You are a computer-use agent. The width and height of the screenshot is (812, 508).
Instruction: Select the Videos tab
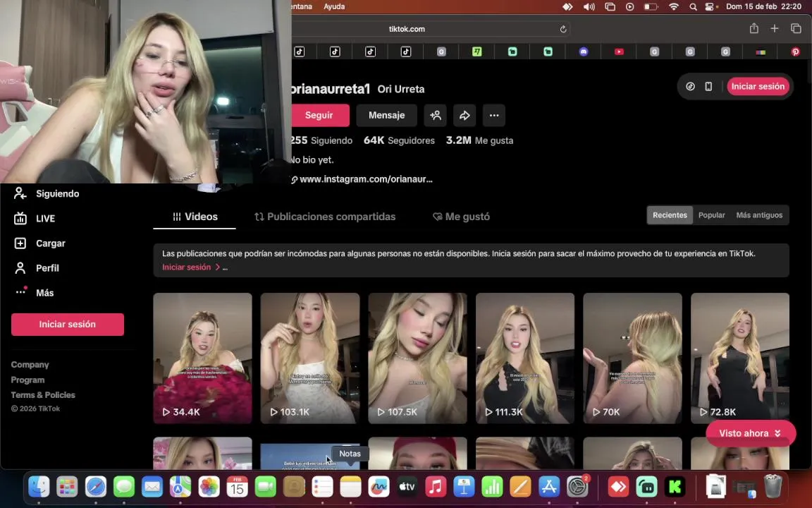(195, 217)
